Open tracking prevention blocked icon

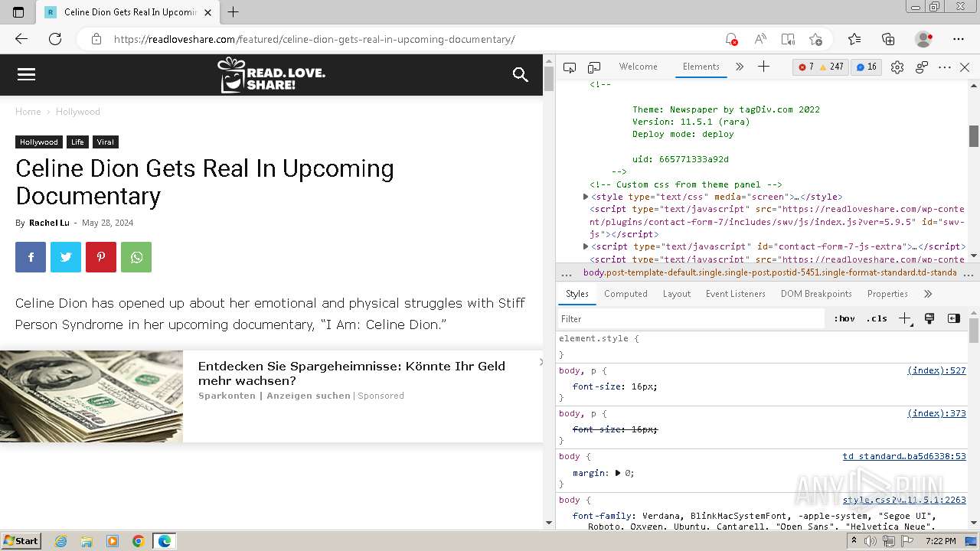[731, 39]
